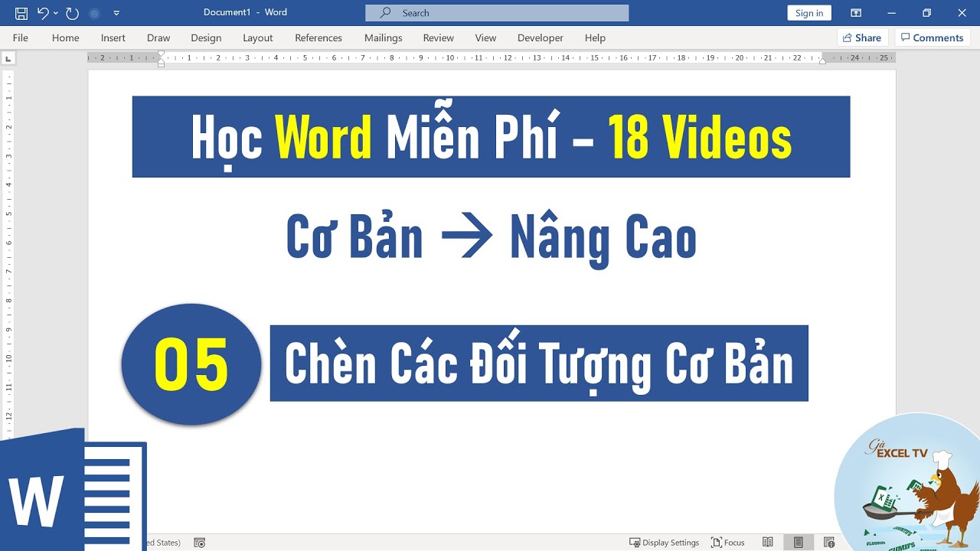
Task: Open the View tab
Action: pyautogui.click(x=485, y=37)
